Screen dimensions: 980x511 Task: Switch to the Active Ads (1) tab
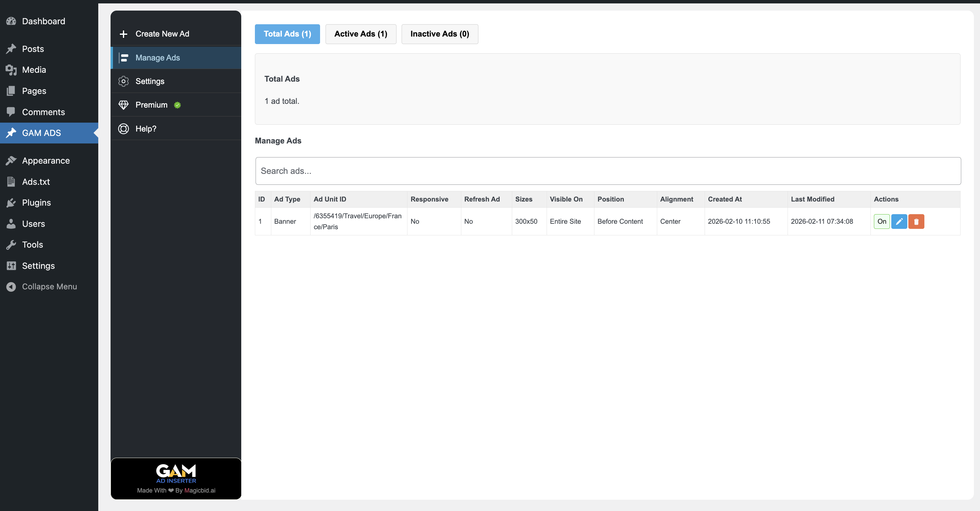(360, 34)
